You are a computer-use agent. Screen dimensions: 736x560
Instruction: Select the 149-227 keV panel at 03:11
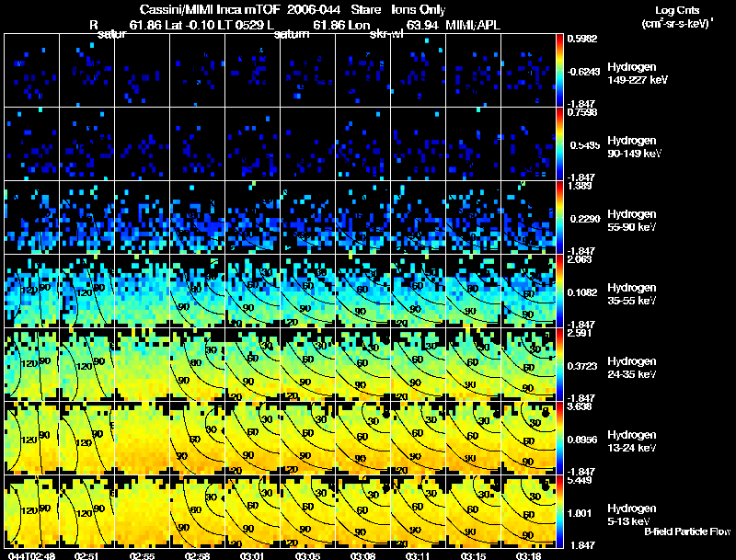419,71
